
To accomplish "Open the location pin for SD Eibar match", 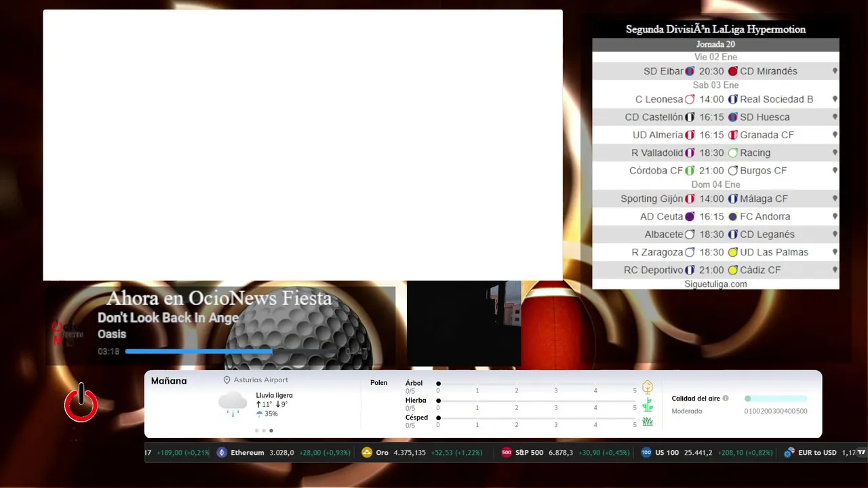I will click(x=835, y=71).
